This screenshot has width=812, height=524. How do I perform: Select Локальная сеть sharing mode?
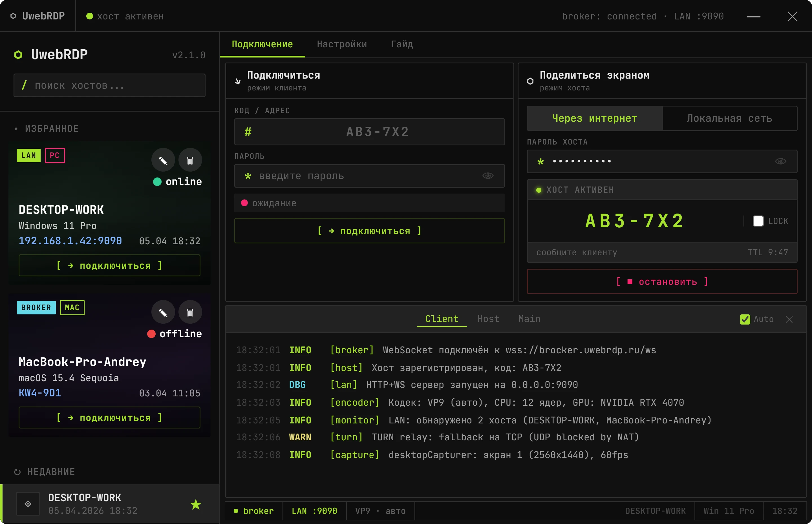[x=730, y=118]
